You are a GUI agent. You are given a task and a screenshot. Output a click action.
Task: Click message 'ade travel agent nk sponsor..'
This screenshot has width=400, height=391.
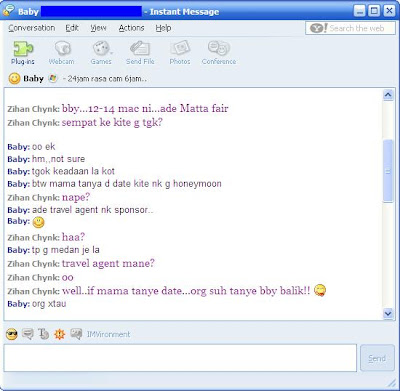pos(93,210)
